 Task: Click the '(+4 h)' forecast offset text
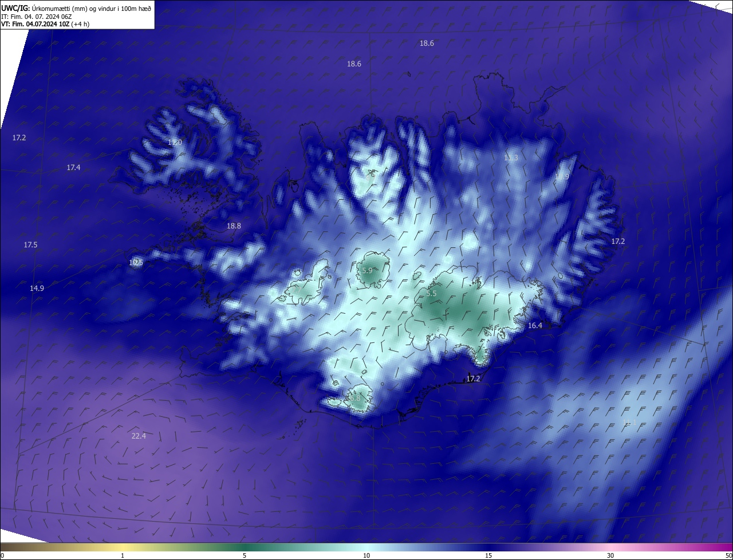pyautogui.click(x=80, y=24)
